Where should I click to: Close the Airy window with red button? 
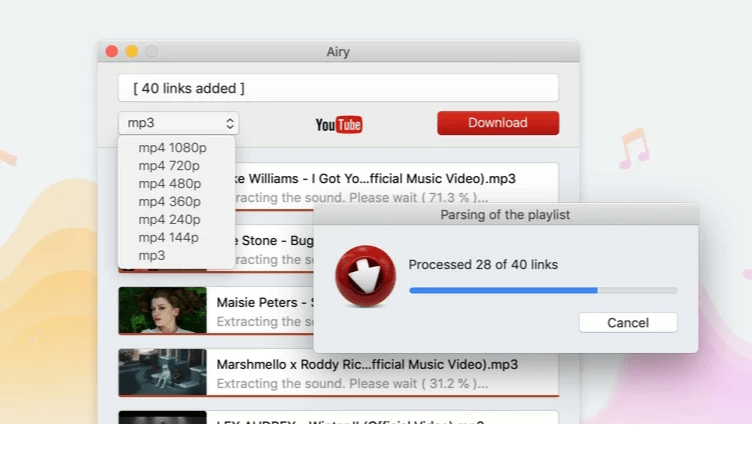(x=112, y=51)
